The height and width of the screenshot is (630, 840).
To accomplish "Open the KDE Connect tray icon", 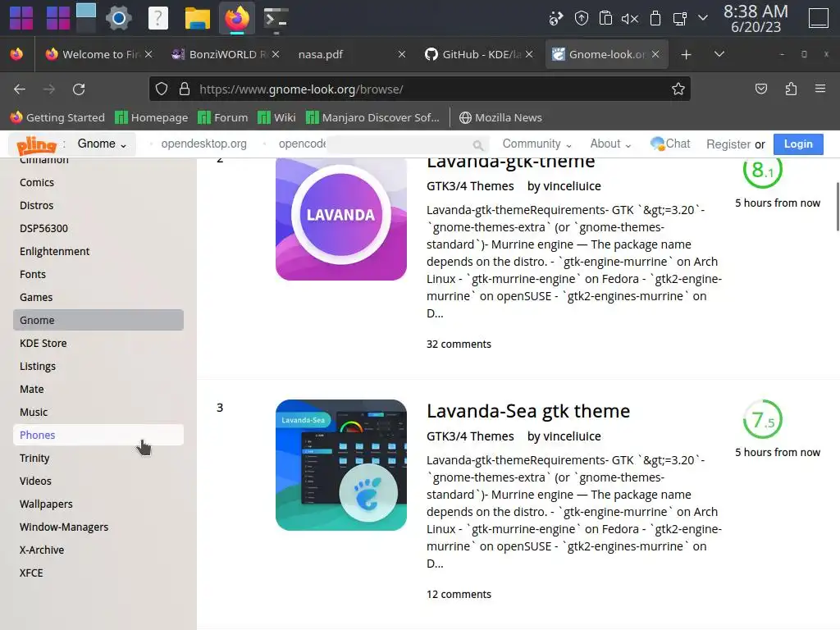I will click(x=556, y=19).
